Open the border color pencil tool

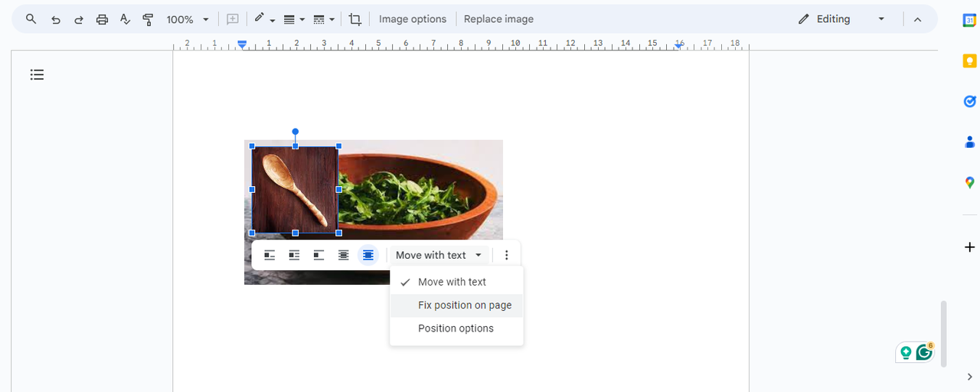pyautogui.click(x=260, y=19)
